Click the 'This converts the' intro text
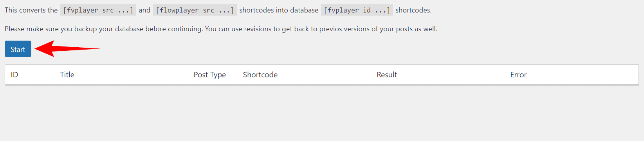The width and height of the screenshot is (644, 141). 31,10
